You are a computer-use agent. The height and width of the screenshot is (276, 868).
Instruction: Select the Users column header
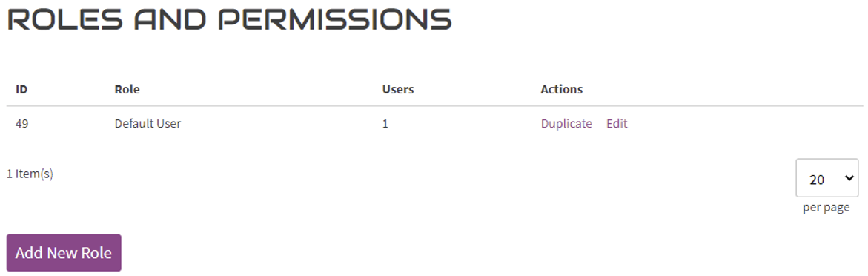pos(398,89)
